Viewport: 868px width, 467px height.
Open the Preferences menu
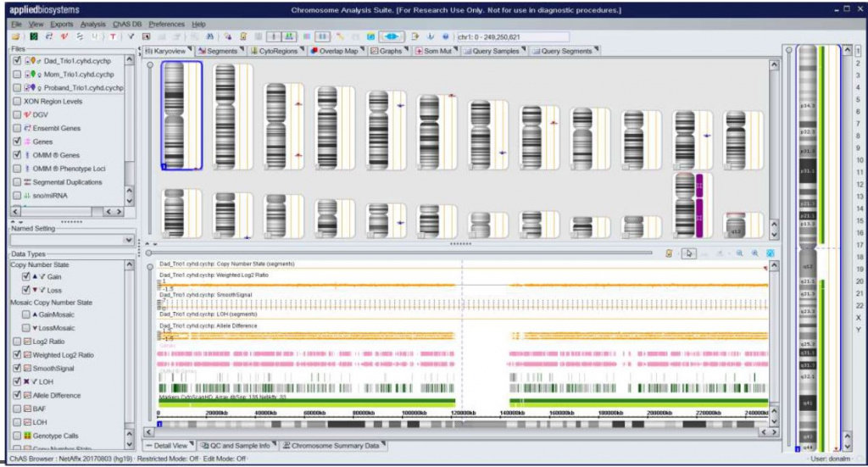tap(166, 25)
